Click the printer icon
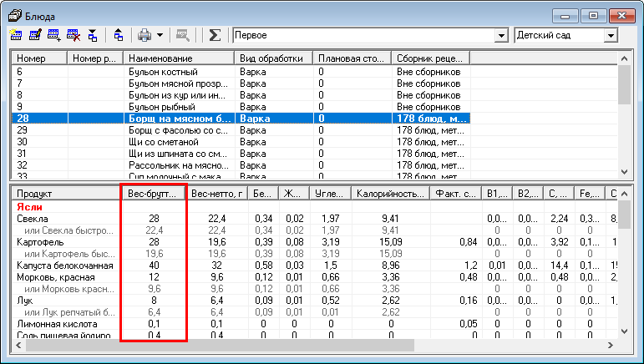 145,36
